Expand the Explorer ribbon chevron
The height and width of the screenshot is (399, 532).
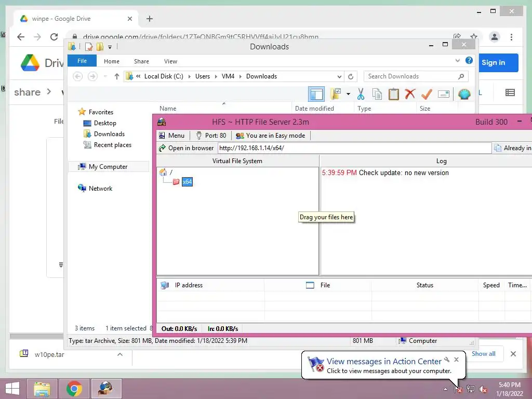pos(457,61)
